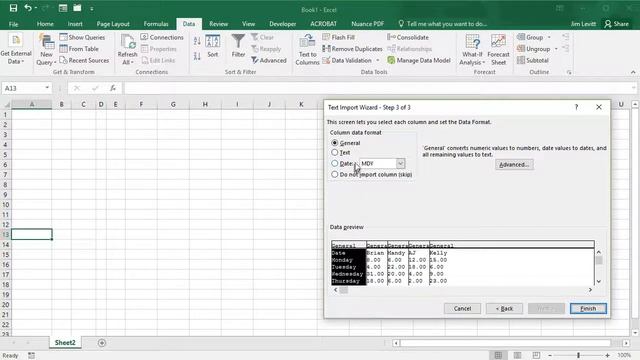Switch to Page Layout view
Screen dimensions: 640x360
click(517, 355)
